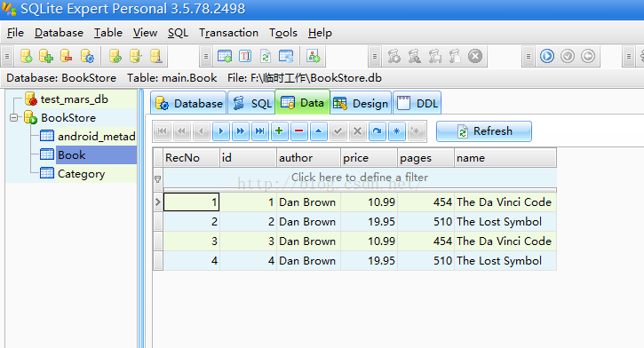The height and width of the screenshot is (348, 644).
Task: Delete record with red minus button
Action: coord(299,131)
